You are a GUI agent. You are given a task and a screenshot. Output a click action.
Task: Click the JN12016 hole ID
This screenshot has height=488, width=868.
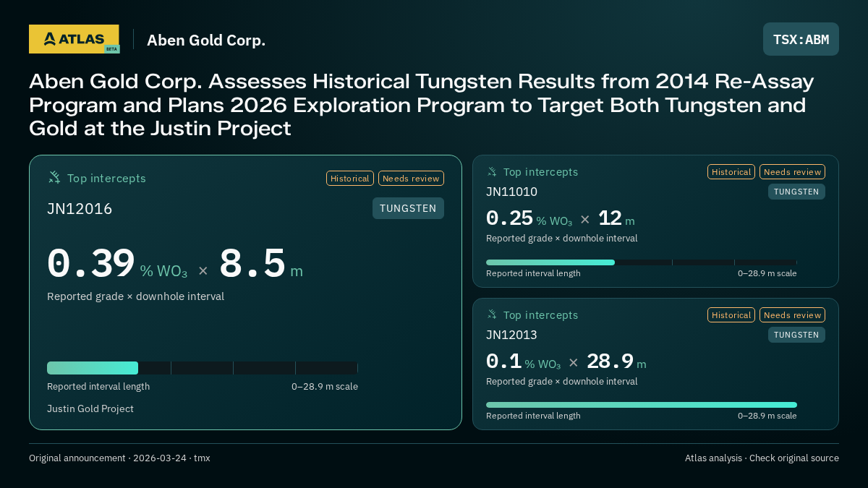(x=80, y=209)
